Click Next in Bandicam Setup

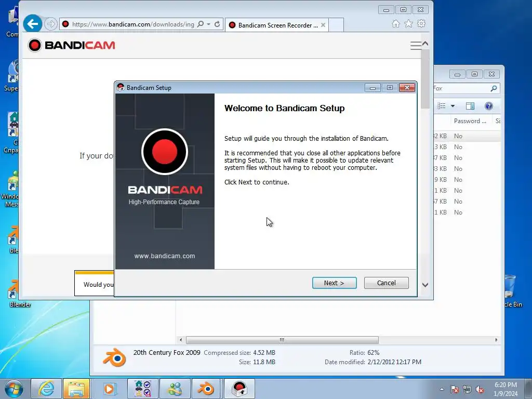click(334, 283)
